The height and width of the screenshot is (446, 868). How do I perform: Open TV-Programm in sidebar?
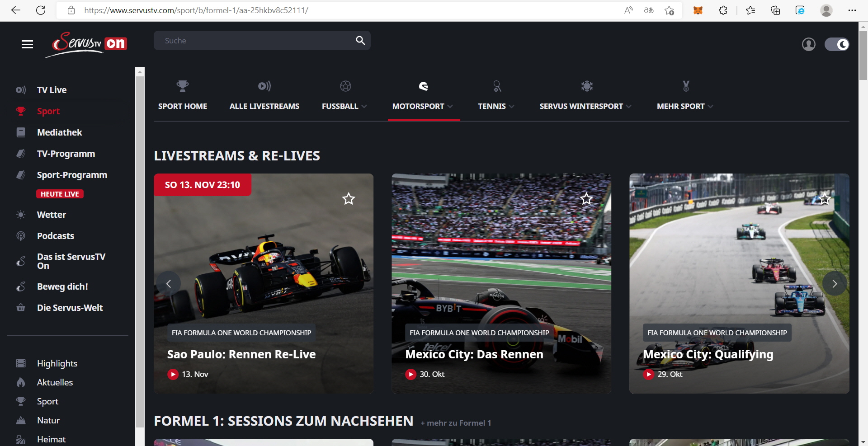(x=66, y=154)
